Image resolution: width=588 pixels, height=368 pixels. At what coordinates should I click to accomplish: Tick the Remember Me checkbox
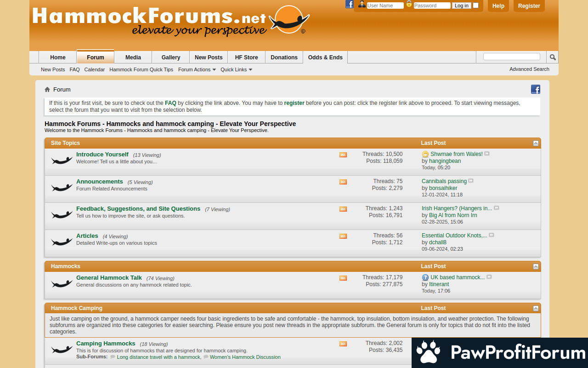[476, 6]
